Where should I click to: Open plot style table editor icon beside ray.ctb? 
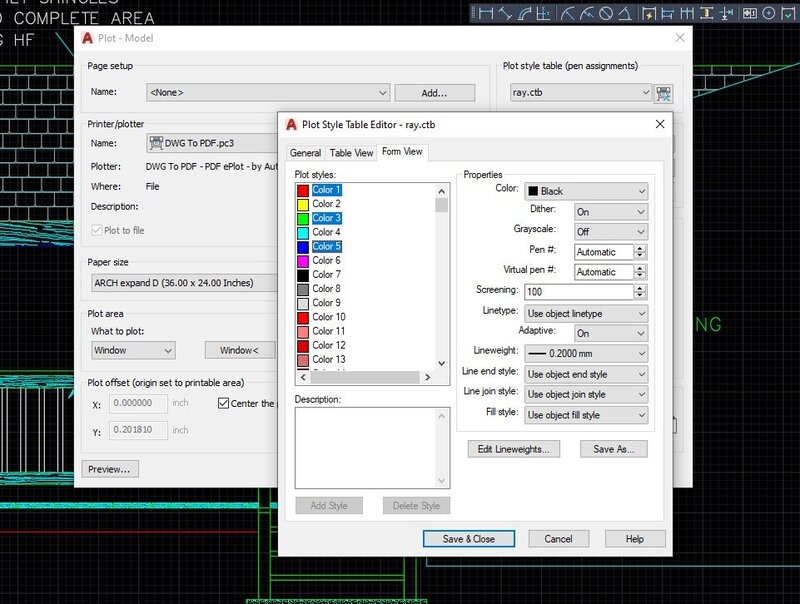tap(664, 93)
